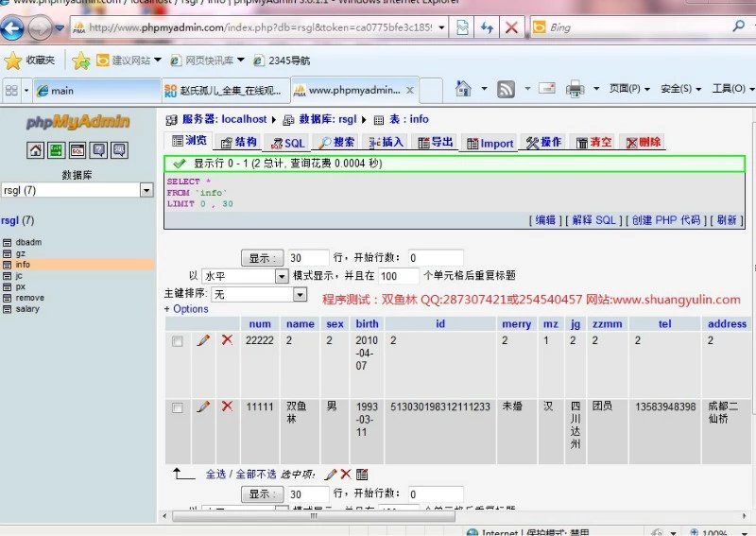
Task: Tick the checkbox for row 22222
Action: click(178, 341)
